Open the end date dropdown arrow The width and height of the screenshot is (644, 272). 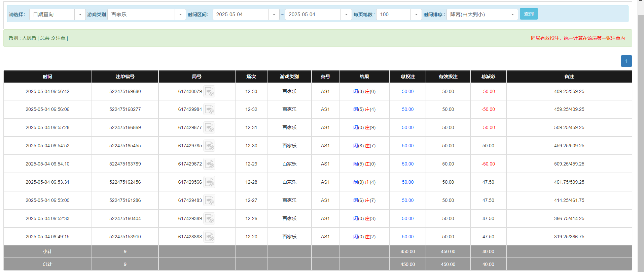(x=346, y=14)
